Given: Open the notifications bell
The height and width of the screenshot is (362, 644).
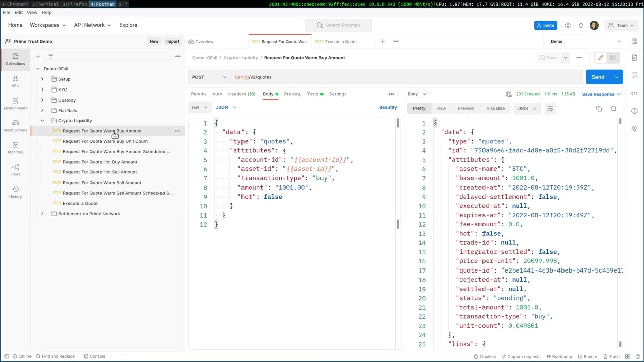Looking at the screenshot, I should pyautogui.click(x=581, y=25).
